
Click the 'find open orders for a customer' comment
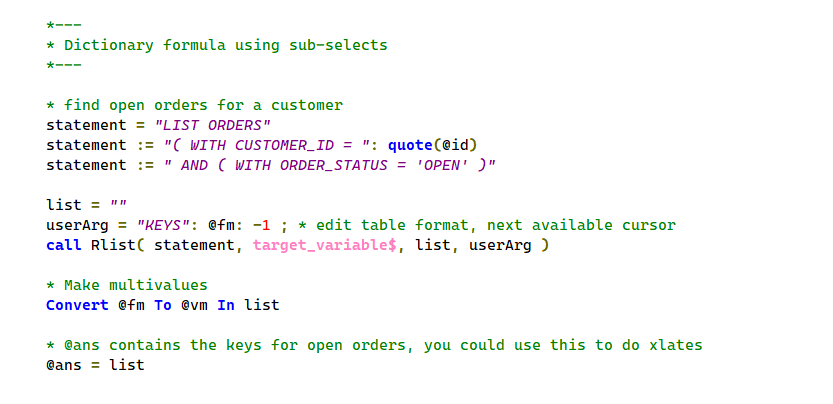(x=202, y=105)
